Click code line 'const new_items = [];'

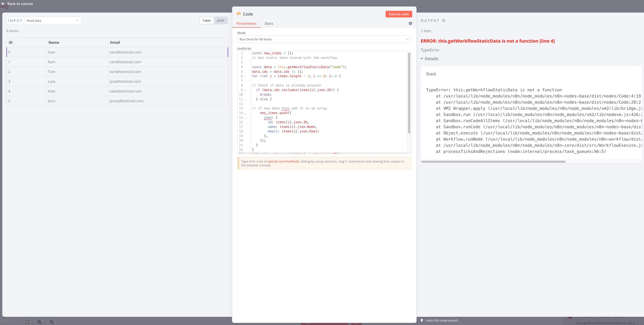[x=273, y=53]
